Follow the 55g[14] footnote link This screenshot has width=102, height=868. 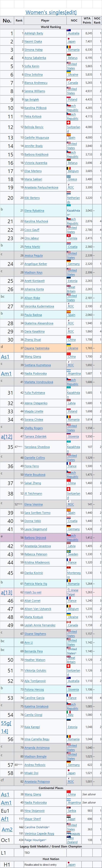click(6, 727)
